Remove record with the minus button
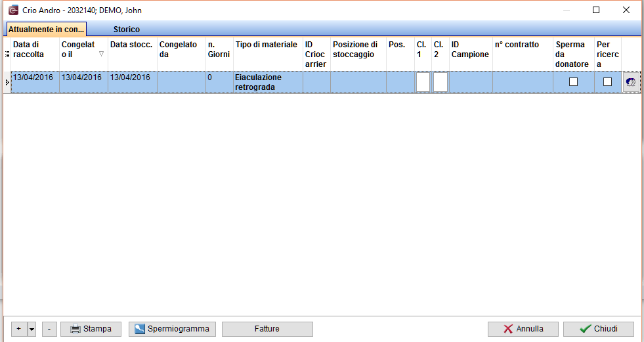644x342 pixels. click(49, 330)
